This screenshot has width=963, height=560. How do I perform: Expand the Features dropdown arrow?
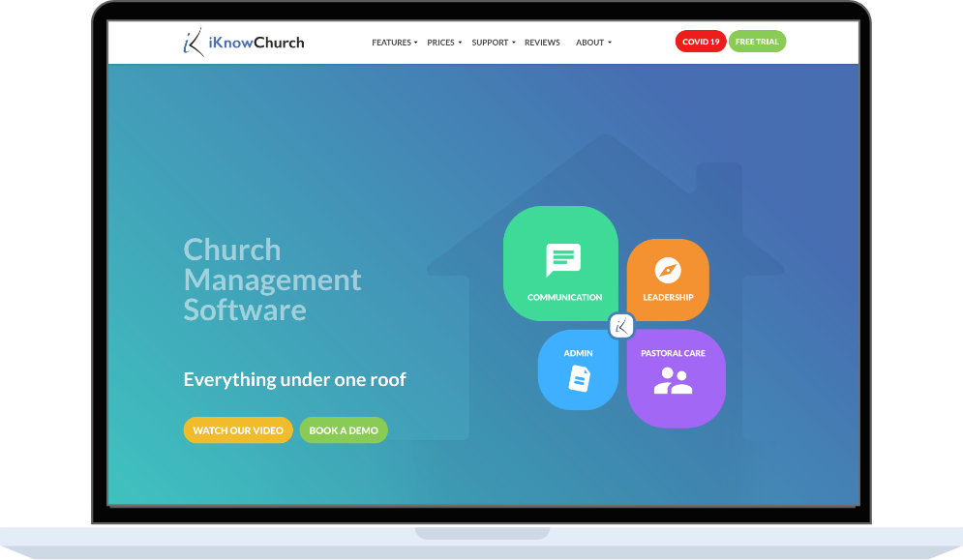pos(416,43)
